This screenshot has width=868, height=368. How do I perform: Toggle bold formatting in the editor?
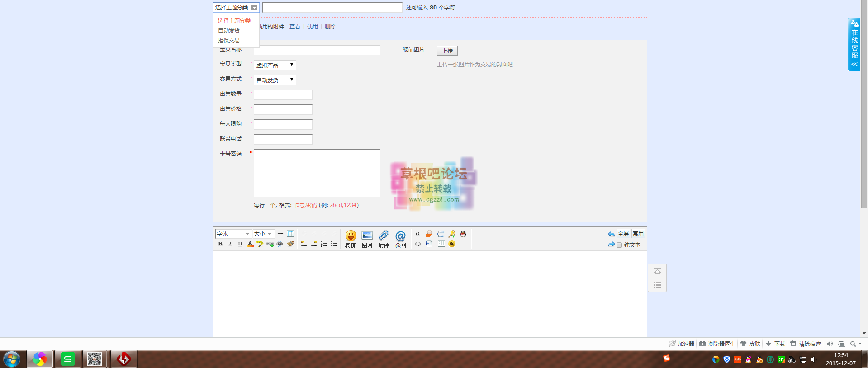point(220,244)
